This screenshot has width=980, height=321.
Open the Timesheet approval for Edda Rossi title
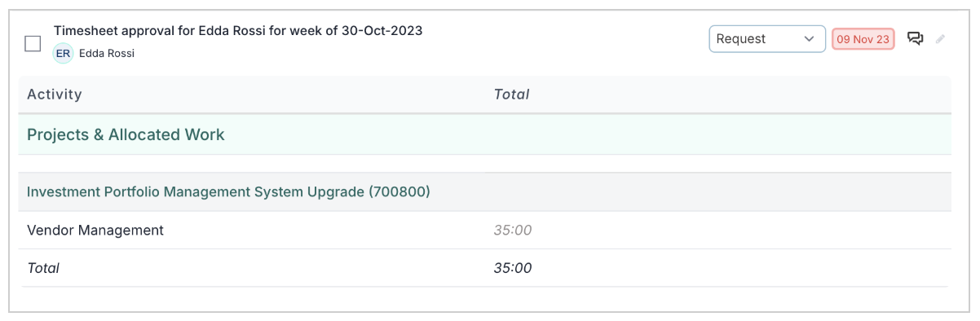click(x=238, y=30)
